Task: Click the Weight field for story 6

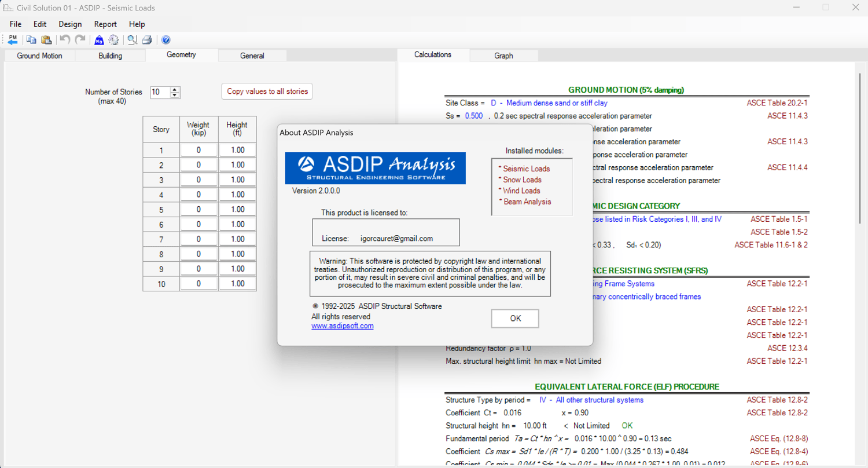Action: coord(198,224)
